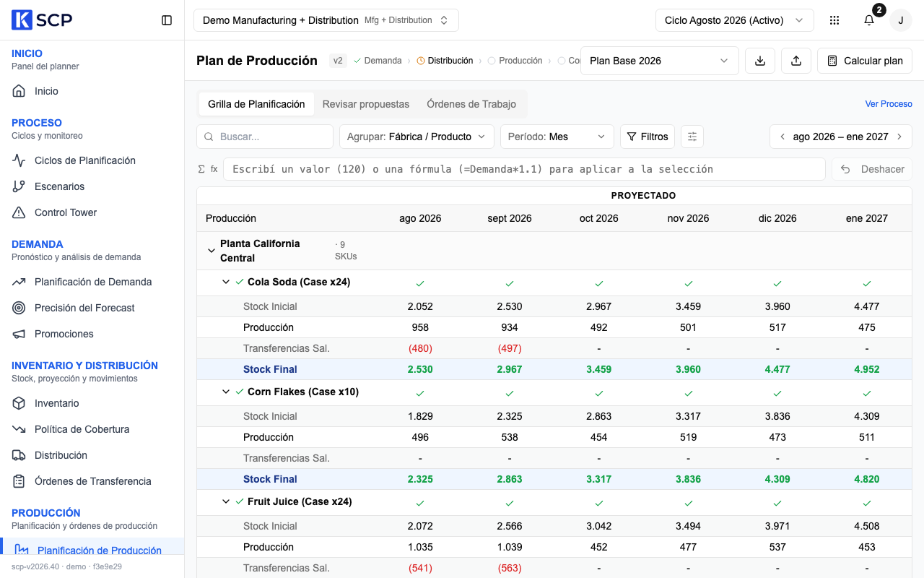
Task: Open the Plan Base 2026 dropdown
Action: [x=660, y=61]
